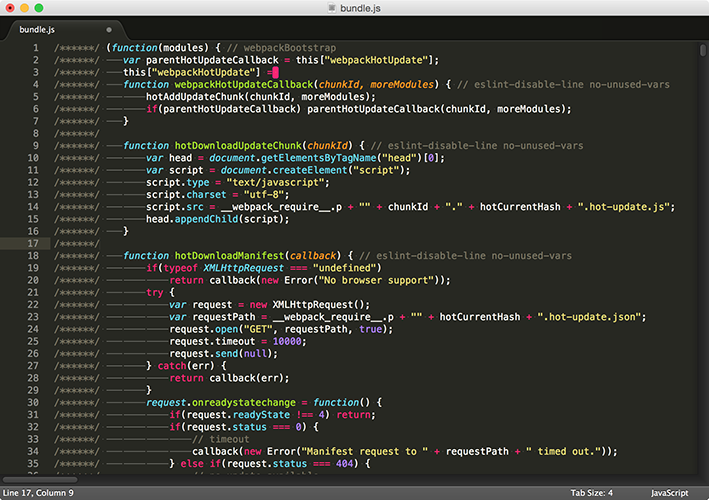The image size is (709, 500).
Task: Click "No browser support" string
Action: pos(376,280)
